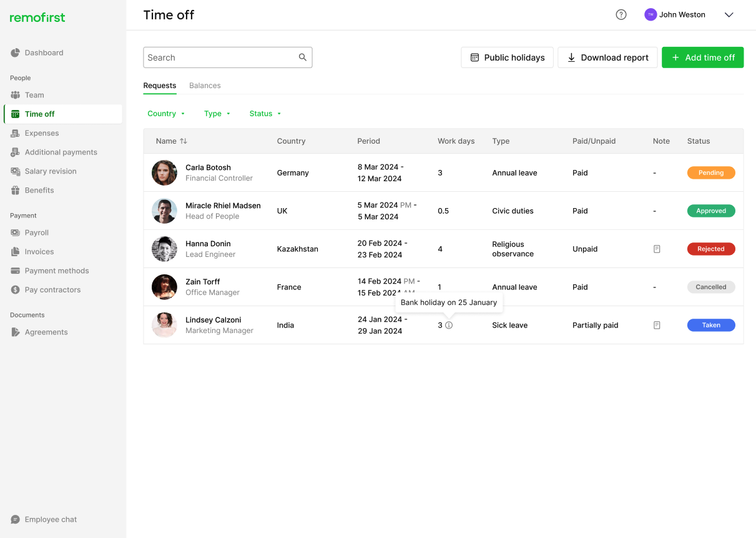Open the user account menu chevron
The image size is (756, 538).
coord(729,15)
